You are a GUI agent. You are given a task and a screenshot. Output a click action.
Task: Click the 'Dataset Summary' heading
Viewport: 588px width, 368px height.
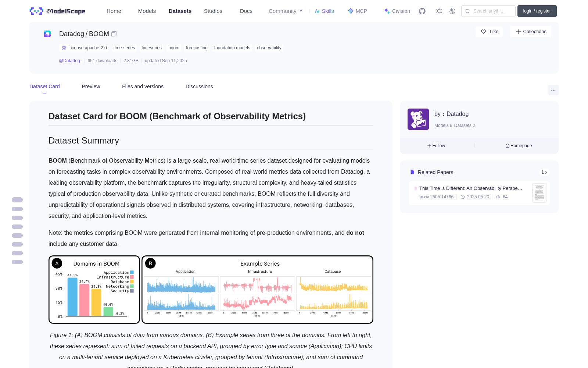pyautogui.click(x=84, y=141)
